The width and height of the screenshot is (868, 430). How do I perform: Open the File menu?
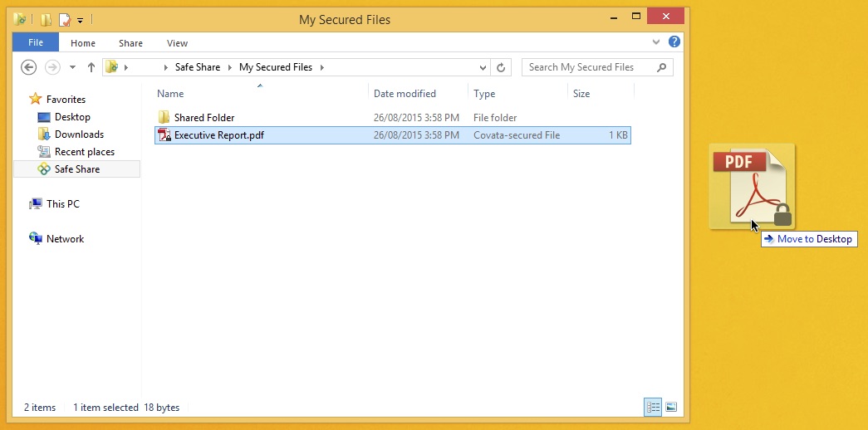point(36,42)
